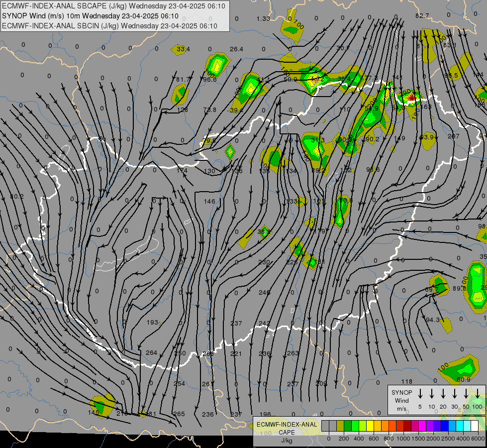The image size is (487, 448).
Task: Click the 94.3 value on the map
Action: (x=432, y=320)
